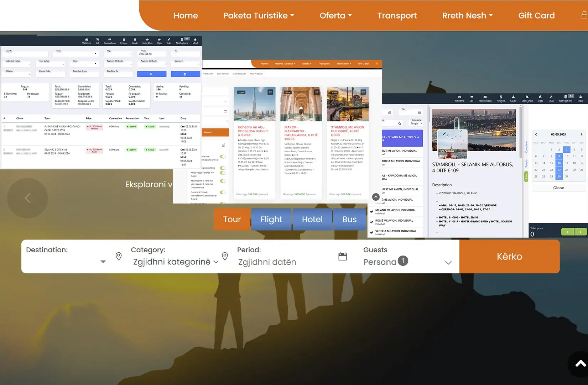Expand the Destination dropdown arrow
The width and height of the screenshot is (588, 385).
[103, 262]
